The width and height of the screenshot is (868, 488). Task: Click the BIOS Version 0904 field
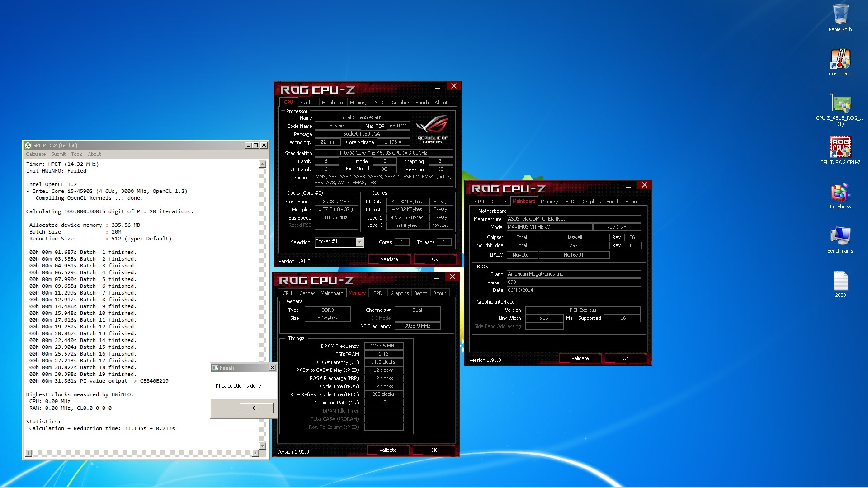(x=573, y=282)
